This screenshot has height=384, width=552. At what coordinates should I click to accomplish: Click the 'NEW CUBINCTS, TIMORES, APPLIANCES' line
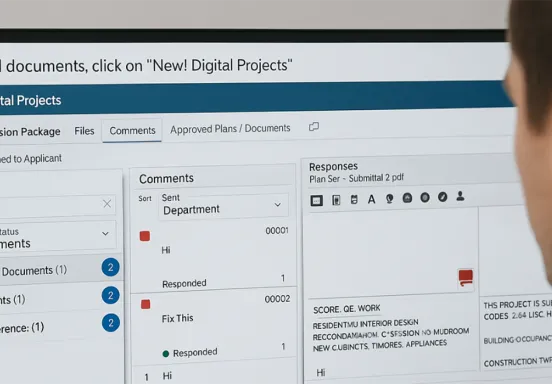380,346
